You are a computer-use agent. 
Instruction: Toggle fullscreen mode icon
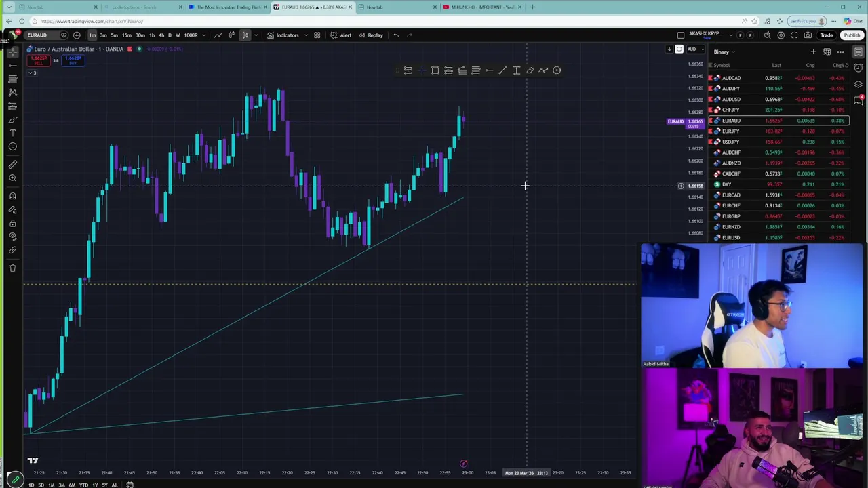pyautogui.click(x=794, y=35)
